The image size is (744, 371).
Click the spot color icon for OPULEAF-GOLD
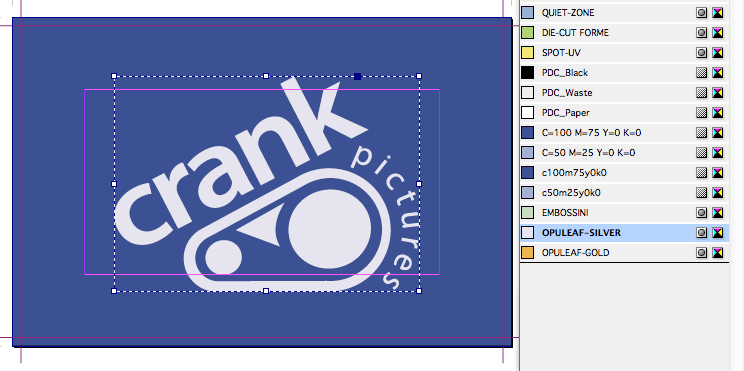[701, 252]
